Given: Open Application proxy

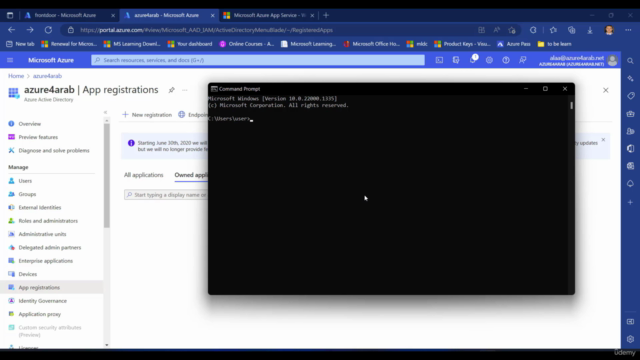Looking at the screenshot, I should pyautogui.click(x=40, y=314).
